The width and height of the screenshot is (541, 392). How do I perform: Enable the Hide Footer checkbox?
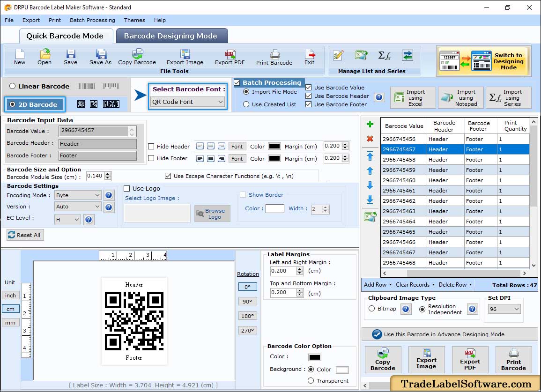[x=151, y=158]
